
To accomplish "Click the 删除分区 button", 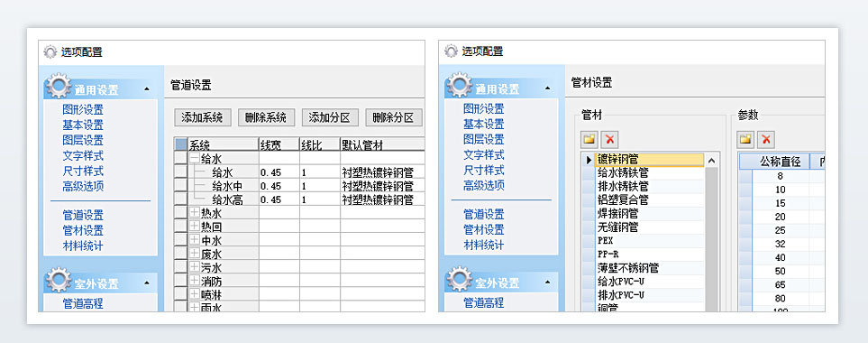I will coord(394,117).
